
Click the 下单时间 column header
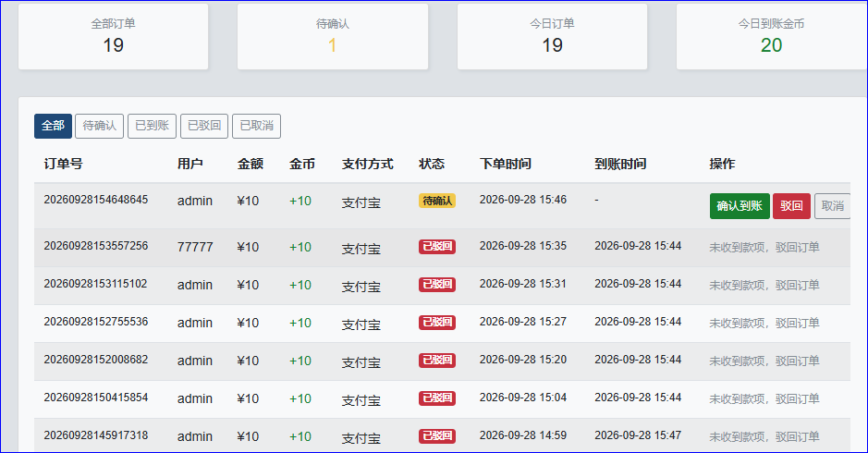(506, 164)
